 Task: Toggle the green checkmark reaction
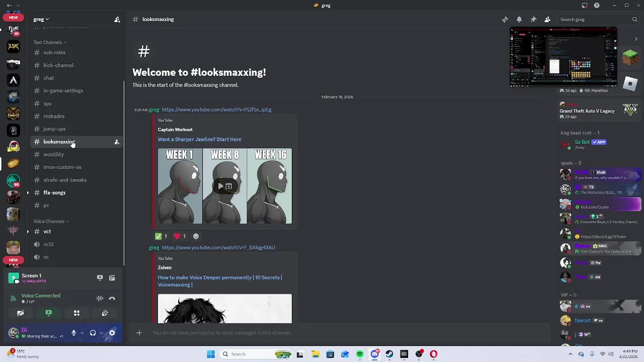162,236
